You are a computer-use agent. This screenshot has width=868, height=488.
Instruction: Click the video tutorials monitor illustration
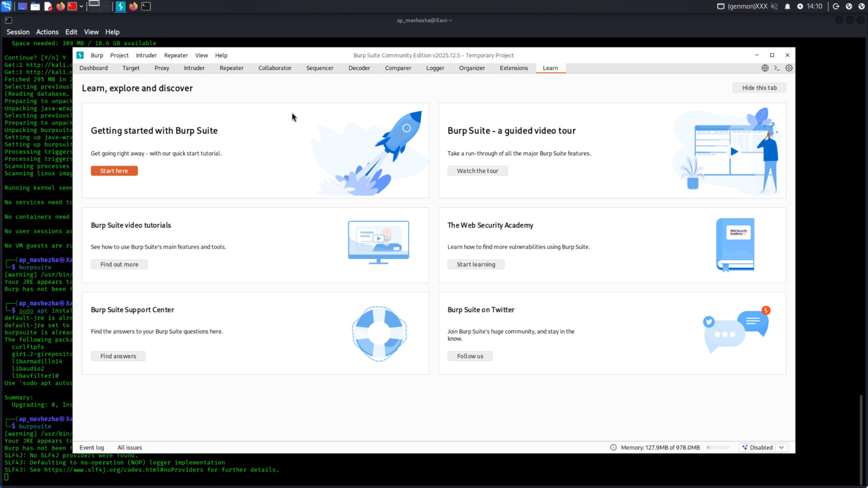pos(378,242)
